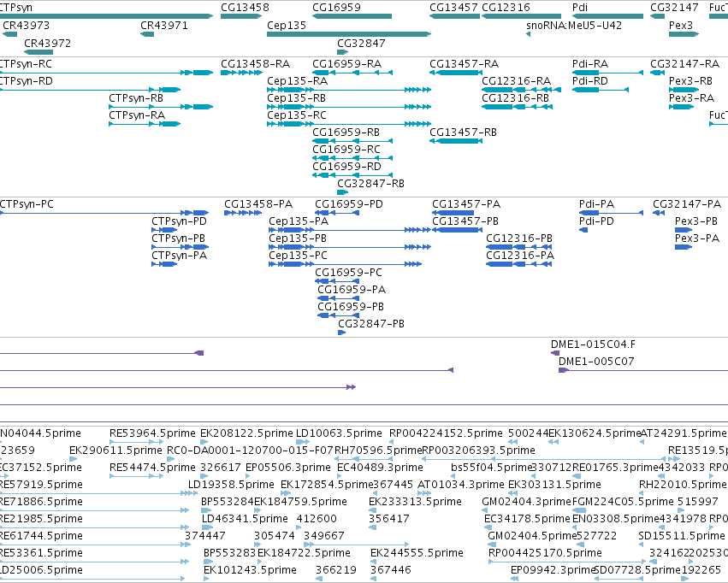Screen dimensions: 728x583
Task: Click the teal bar under CR43972
Action: tap(38, 52)
